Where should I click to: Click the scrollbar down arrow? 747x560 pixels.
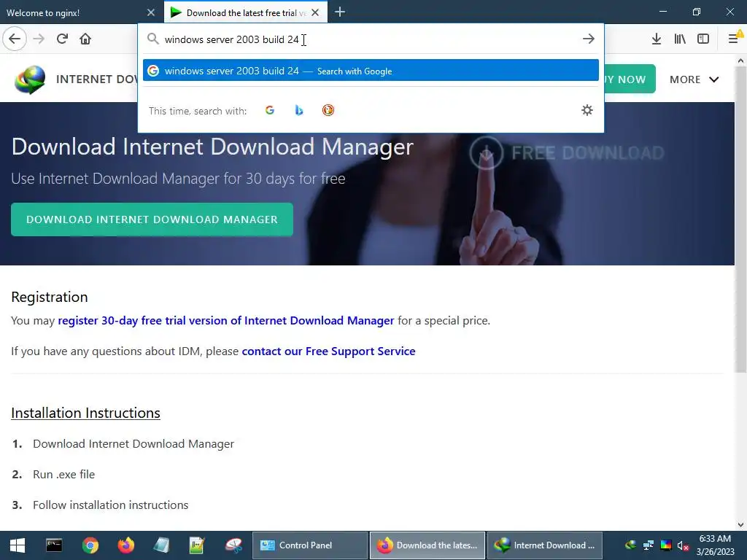click(x=741, y=525)
